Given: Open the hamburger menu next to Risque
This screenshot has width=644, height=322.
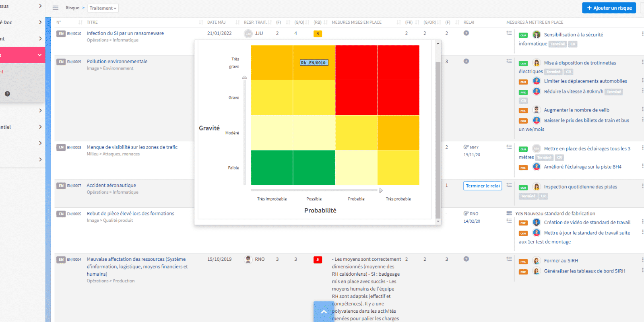Looking at the screenshot, I should click(56, 8).
